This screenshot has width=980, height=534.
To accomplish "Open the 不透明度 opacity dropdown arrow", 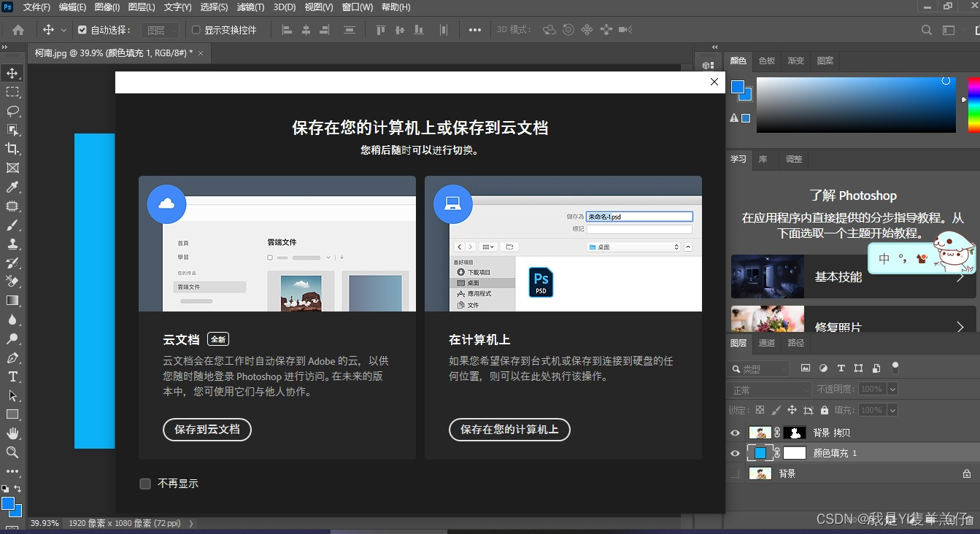I will click(x=892, y=390).
